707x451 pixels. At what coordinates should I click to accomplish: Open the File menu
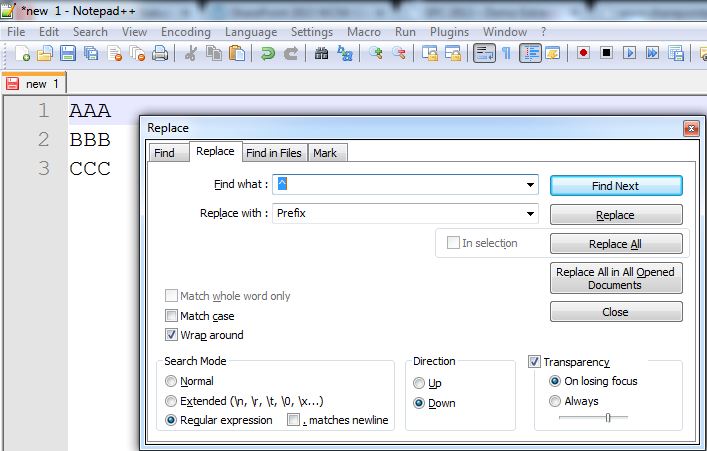16,32
